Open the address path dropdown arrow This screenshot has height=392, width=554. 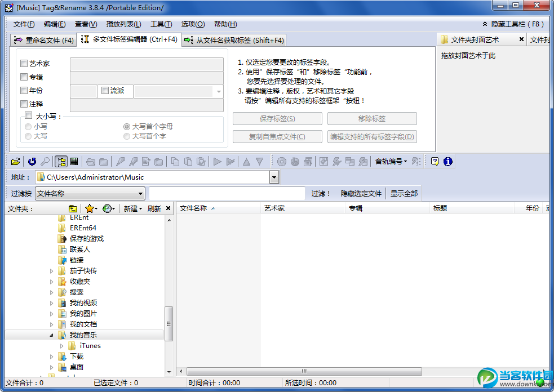pyautogui.click(x=274, y=177)
